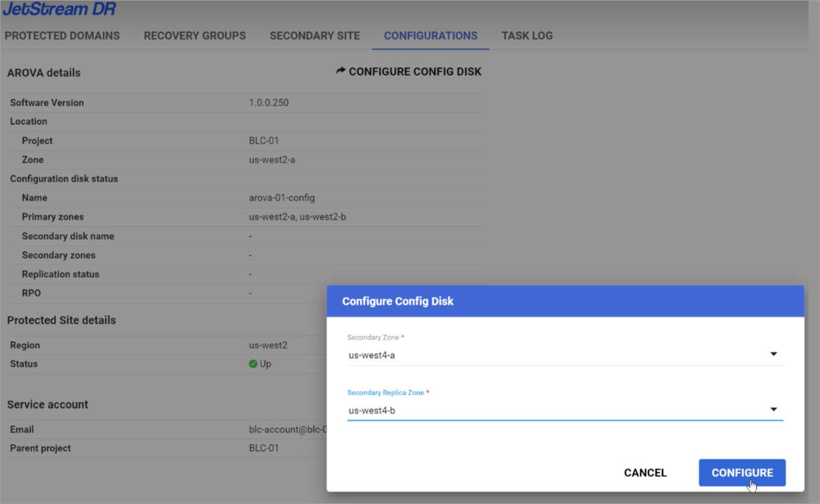Open the Task Log tab
Viewport: 820px width, 504px height.
(x=527, y=36)
